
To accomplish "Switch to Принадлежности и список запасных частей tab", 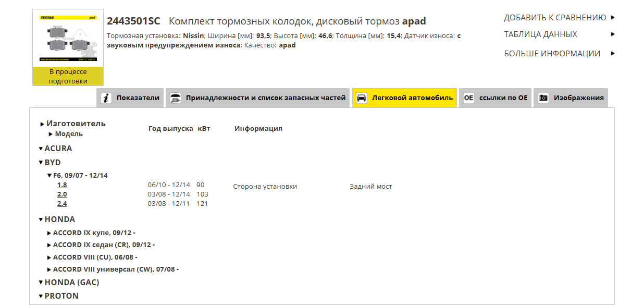I will (x=258, y=98).
